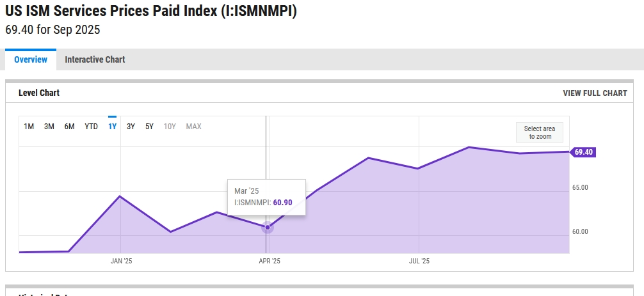The image size is (644, 296).
Task: Click the Level Chart panel heading
Action: [x=39, y=93]
